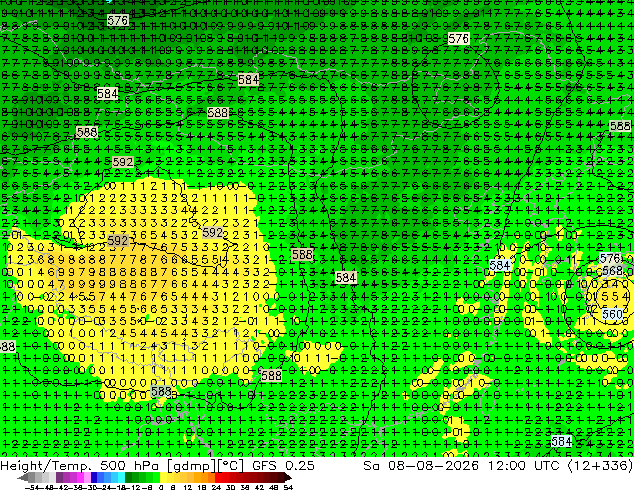Click the dark maroon right arrow of legend
634x490 pixels.
pos(287,478)
